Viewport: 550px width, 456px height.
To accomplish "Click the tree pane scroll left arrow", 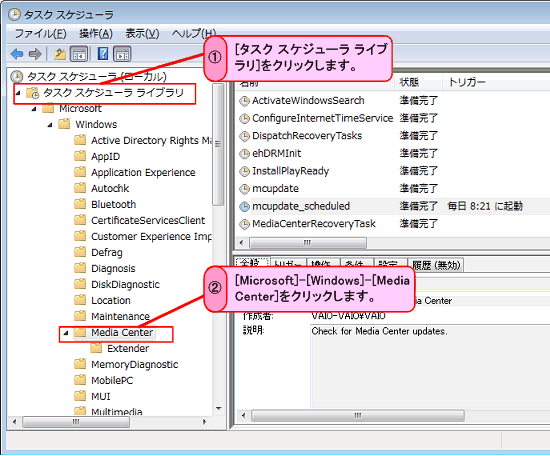I will (14, 422).
